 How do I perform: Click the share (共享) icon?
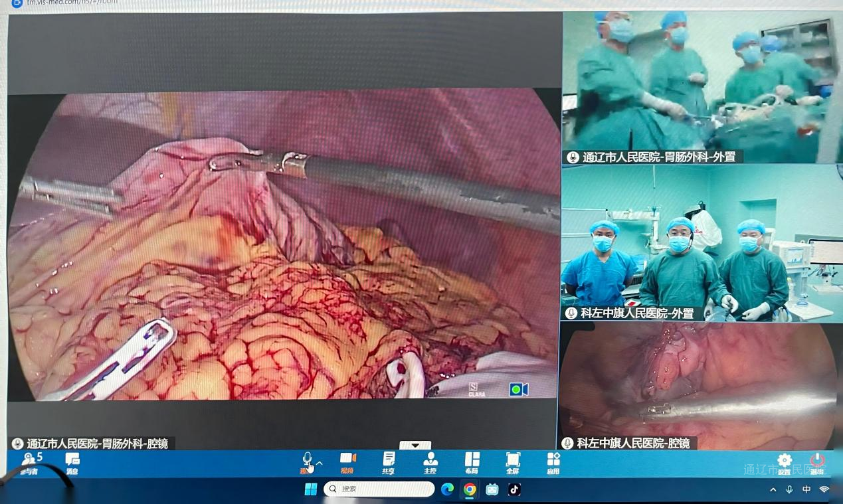(389, 462)
